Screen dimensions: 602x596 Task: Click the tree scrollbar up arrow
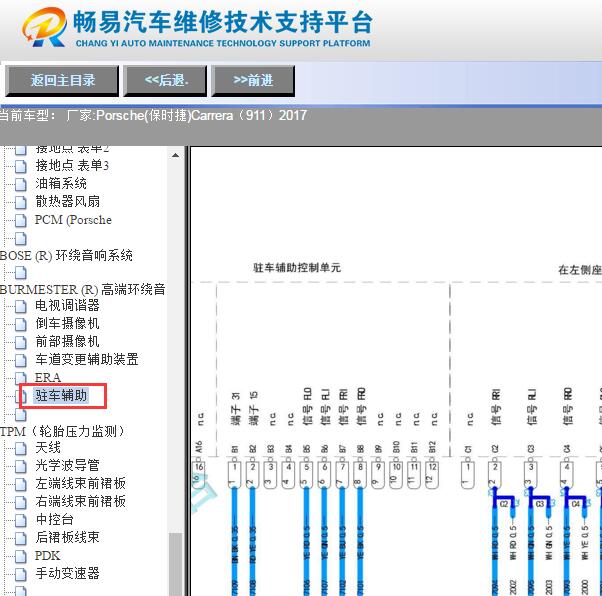(175, 156)
